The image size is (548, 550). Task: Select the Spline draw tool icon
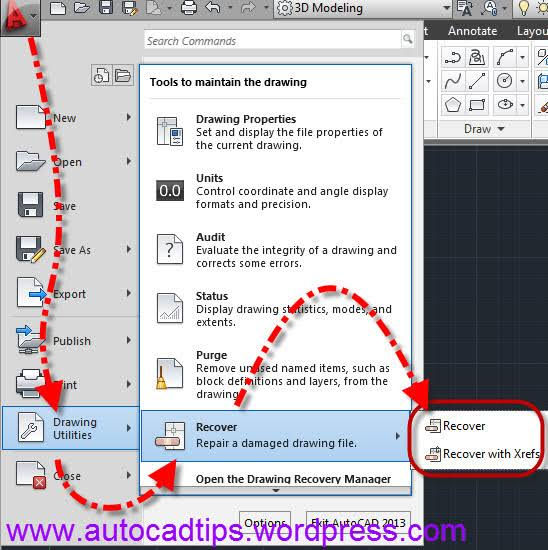click(453, 81)
